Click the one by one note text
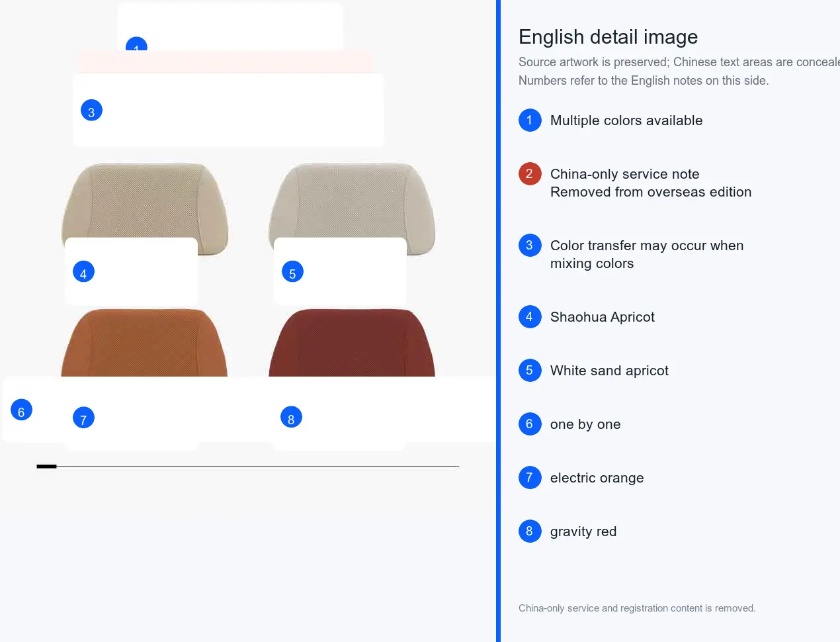The width and height of the screenshot is (840, 642). point(585,424)
